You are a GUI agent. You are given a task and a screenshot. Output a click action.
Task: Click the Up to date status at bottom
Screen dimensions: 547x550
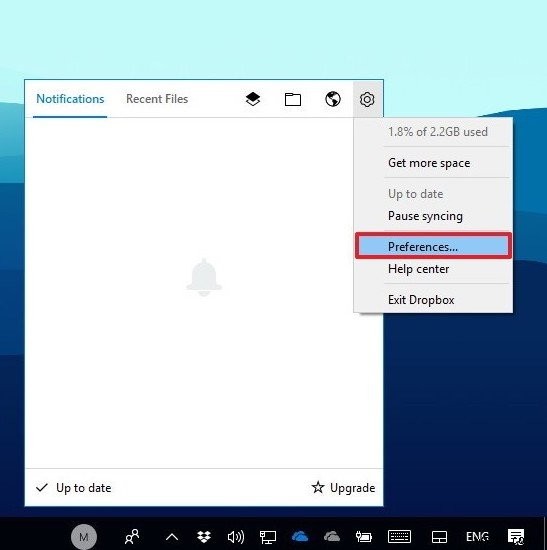click(73, 488)
